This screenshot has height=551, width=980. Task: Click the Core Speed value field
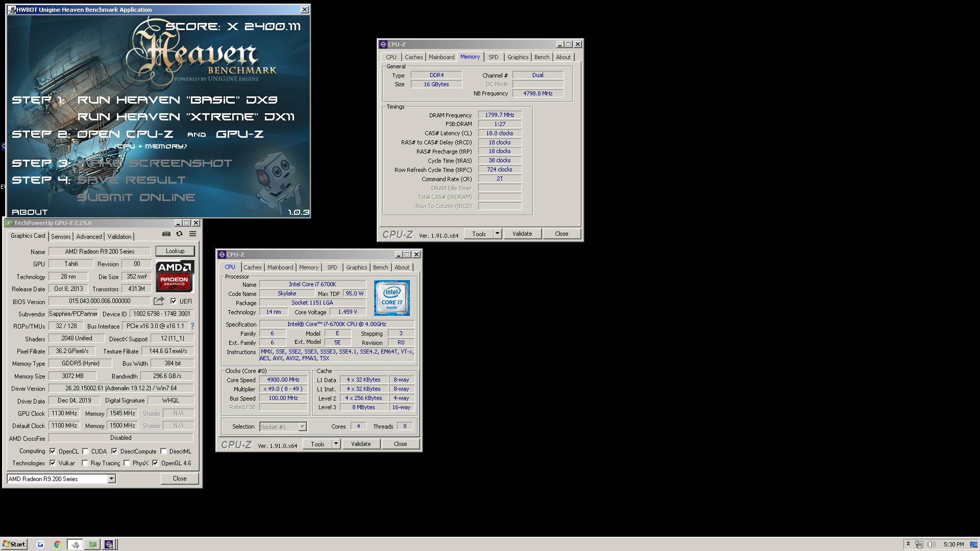click(x=283, y=380)
